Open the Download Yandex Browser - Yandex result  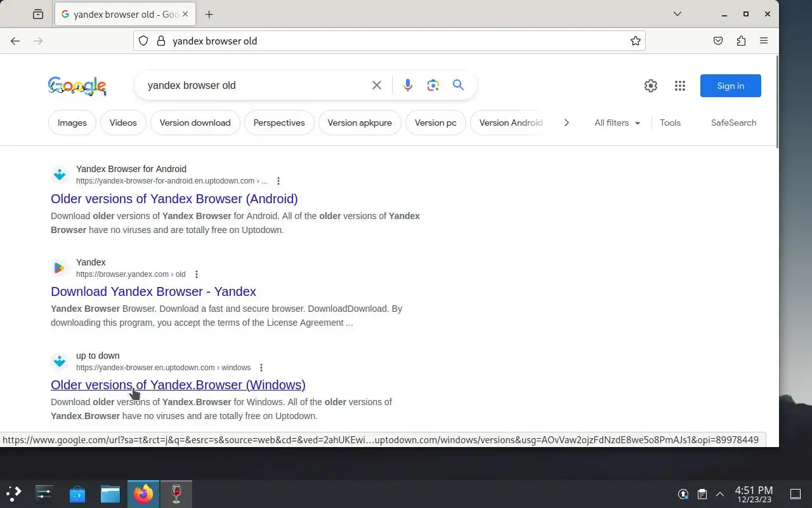pyautogui.click(x=154, y=291)
